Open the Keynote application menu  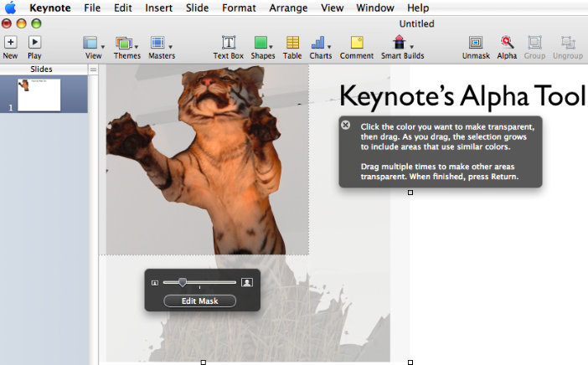pyautogui.click(x=50, y=8)
